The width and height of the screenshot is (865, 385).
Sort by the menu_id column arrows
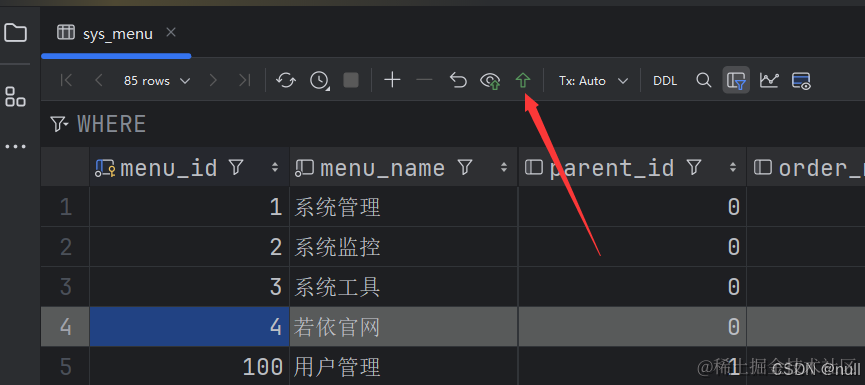point(275,167)
